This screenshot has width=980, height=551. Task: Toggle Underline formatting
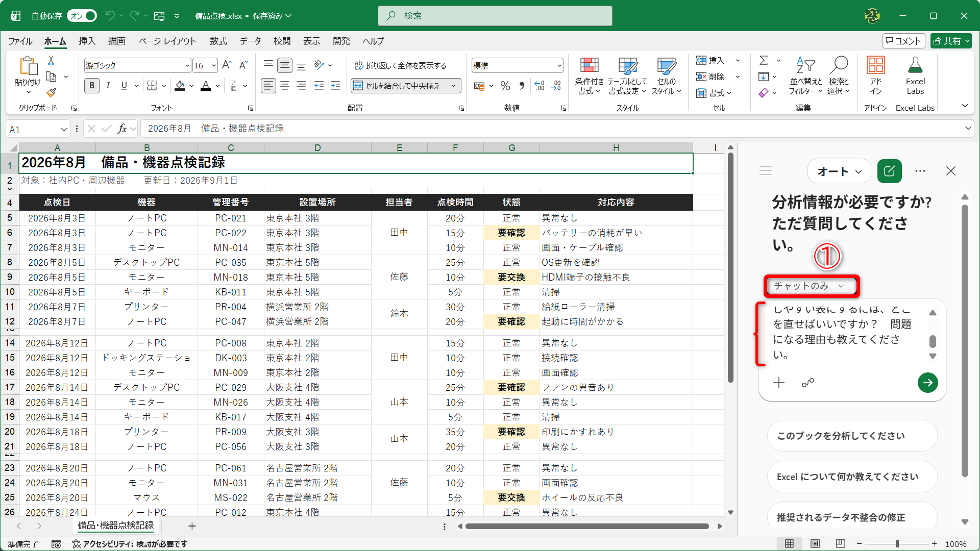point(124,86)
